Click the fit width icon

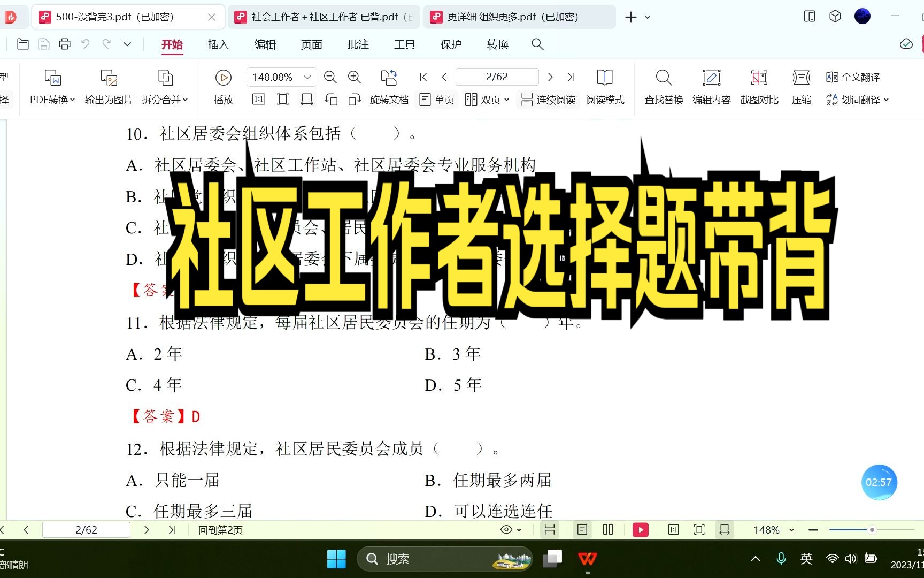[307, 100]
